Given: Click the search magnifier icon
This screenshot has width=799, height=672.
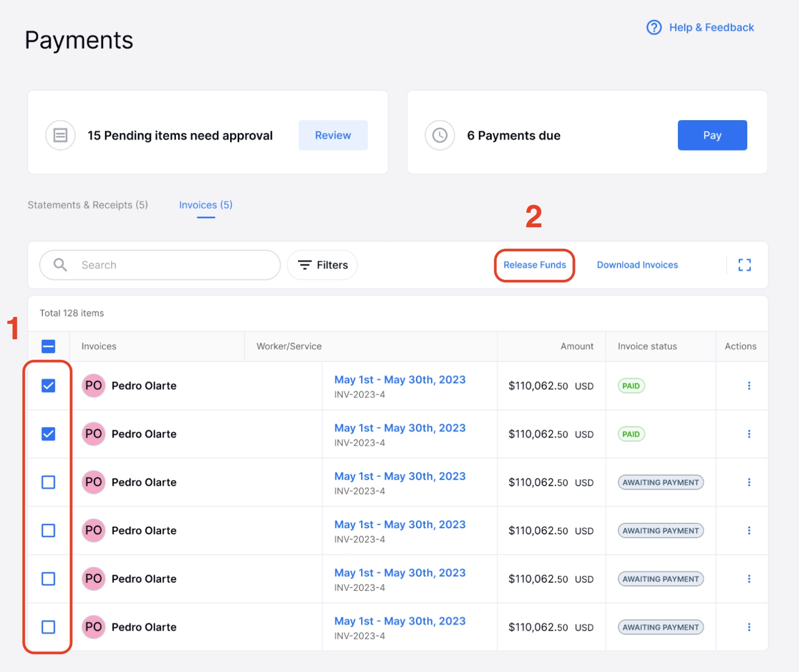Looking at the screenshot, I should point(60,264).
